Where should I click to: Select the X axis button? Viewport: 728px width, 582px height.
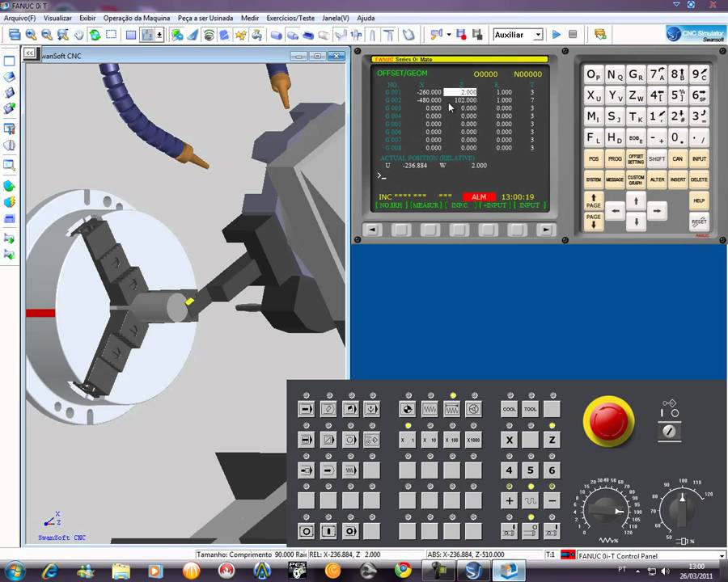[509, 440]
